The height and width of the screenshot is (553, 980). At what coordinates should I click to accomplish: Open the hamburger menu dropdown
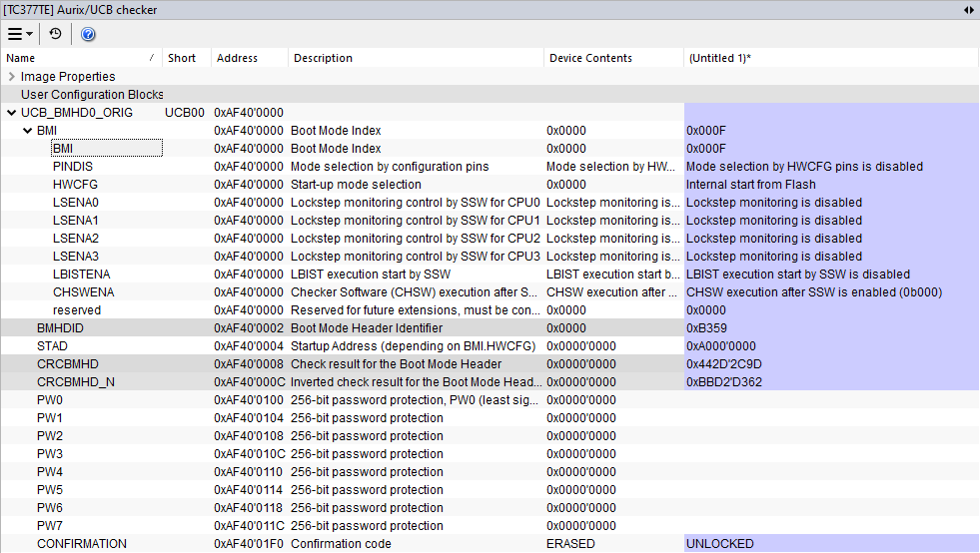20,34
